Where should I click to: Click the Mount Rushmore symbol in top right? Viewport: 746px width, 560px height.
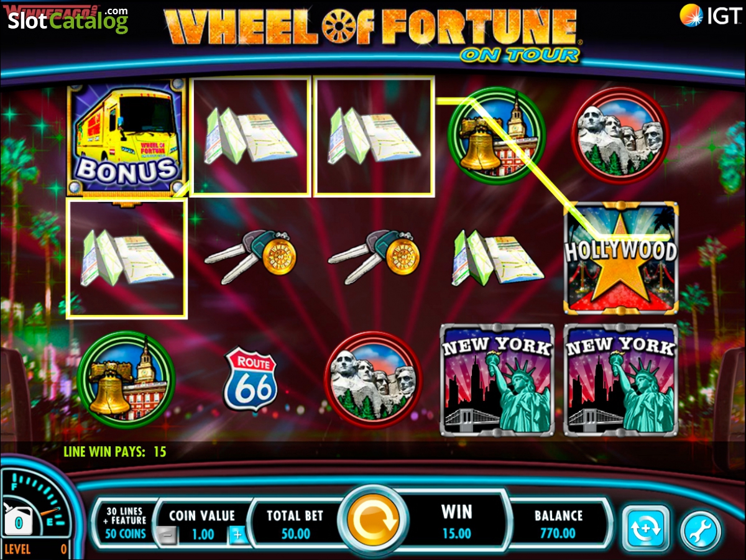pyautogui.click(x=620, y=136)
